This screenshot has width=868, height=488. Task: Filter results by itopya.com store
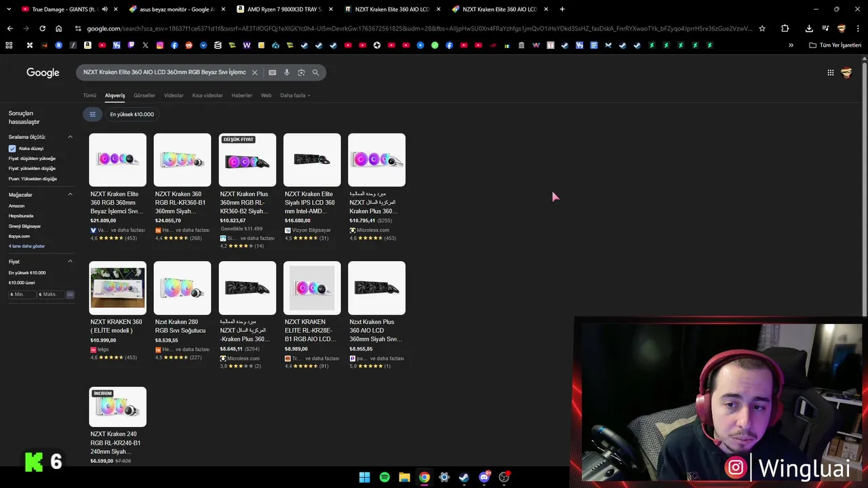19,236
